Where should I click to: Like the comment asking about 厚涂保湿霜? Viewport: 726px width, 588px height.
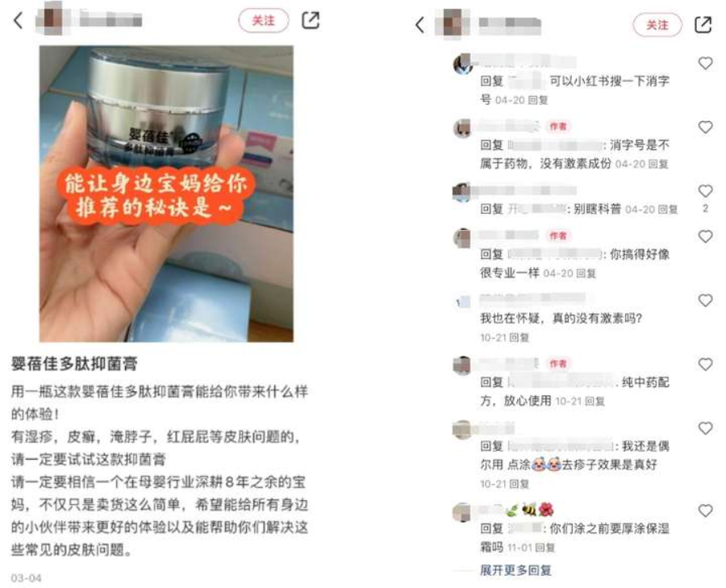[705, 511]
